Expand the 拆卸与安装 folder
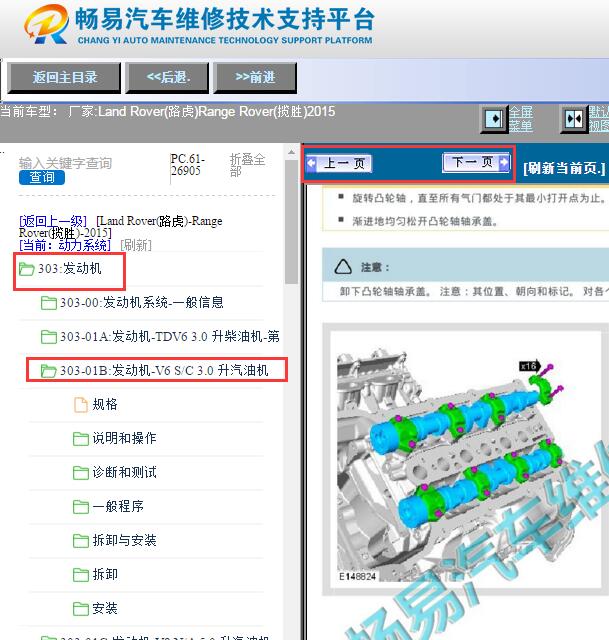Screen dimensions: 609x640 click(x=124, y=541)
